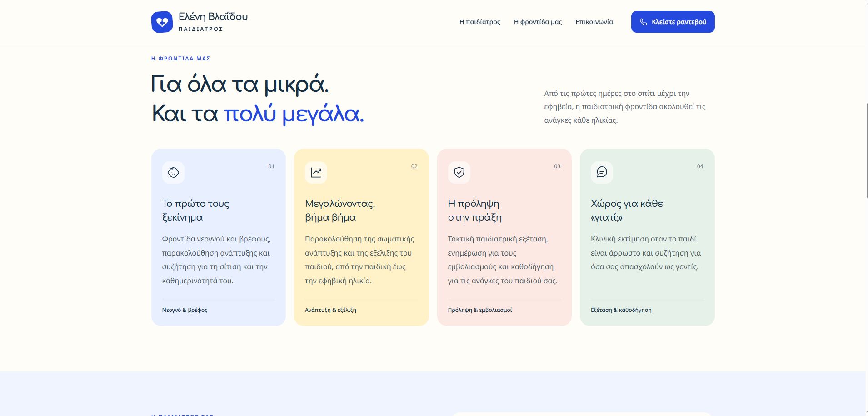Viewport: 868px width, 416px height.
Task: Open the 'Η παιδίατρος' nav item
Action: tap(479, 22)
